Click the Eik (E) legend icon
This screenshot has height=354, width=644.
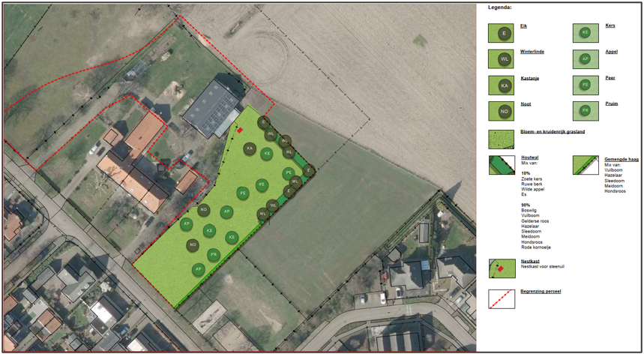(502, 34)
